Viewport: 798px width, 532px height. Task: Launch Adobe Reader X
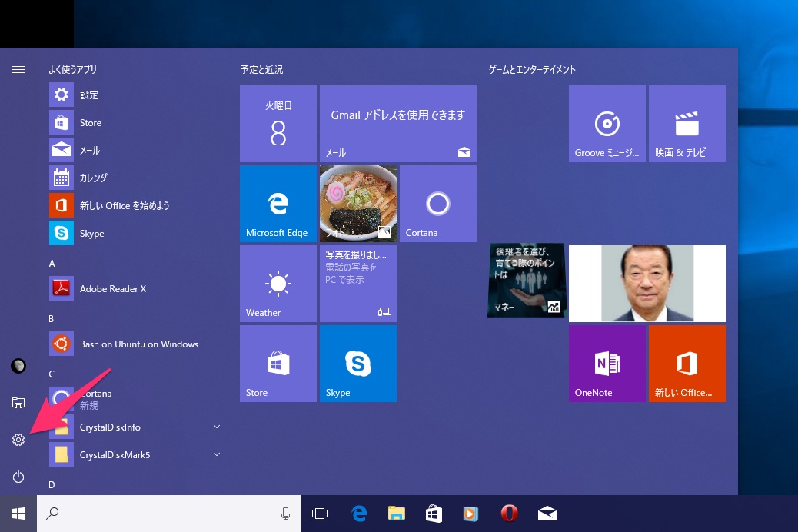tap(135, 288)
